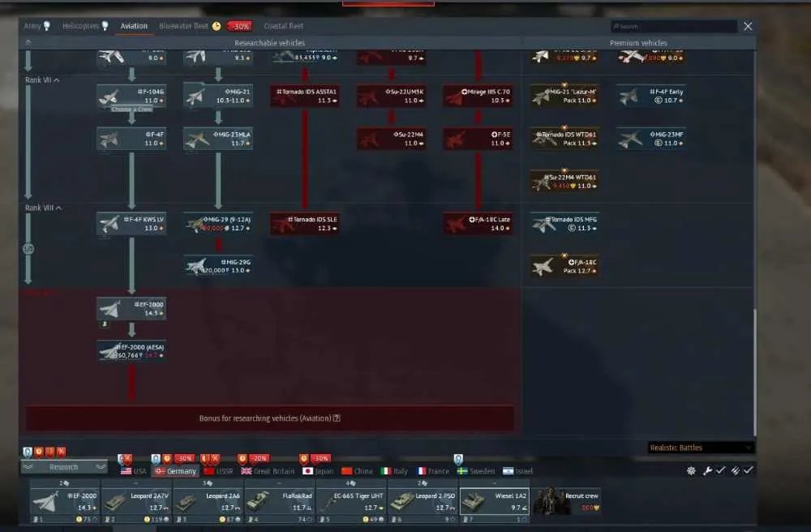
Task: Click the Great Britain flag
Action: point(247,471)
